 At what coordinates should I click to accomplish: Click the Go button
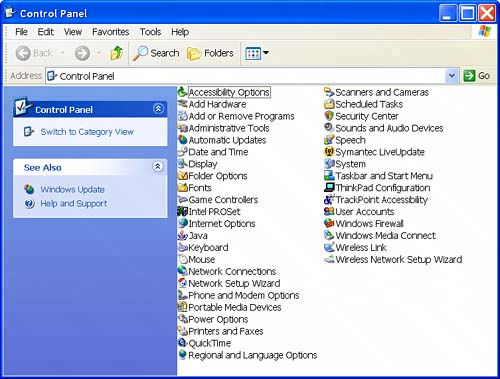click(477, 76)
